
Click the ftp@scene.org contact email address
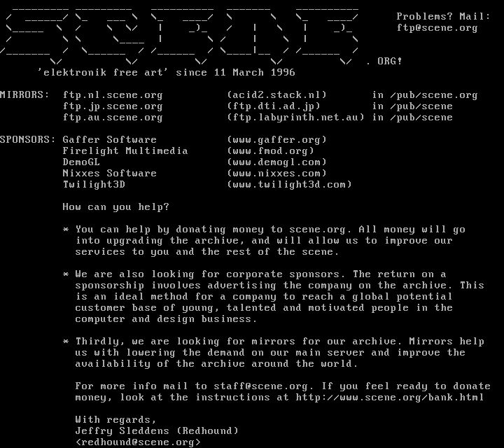pos(437,28)
